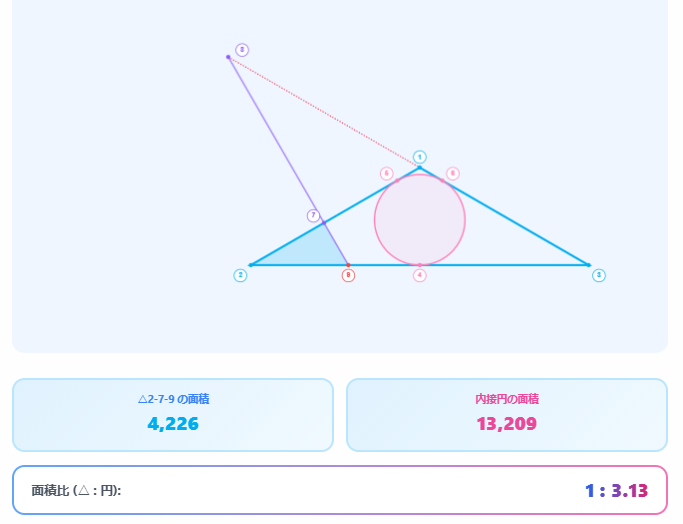Click the circle area value 13,209
This screenshot has width=683, height=524.
coord(506,424)
